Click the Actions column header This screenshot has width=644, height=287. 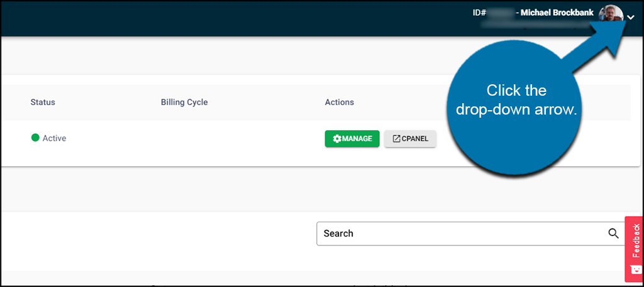point(339,102)
